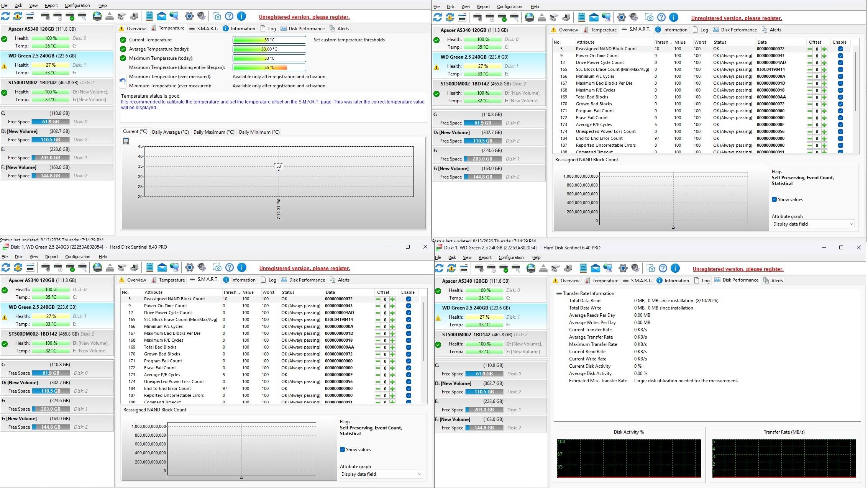Click the question mark help icon in top-right window
This screenshot has height=488, width=868.
(x=661, y=17)
